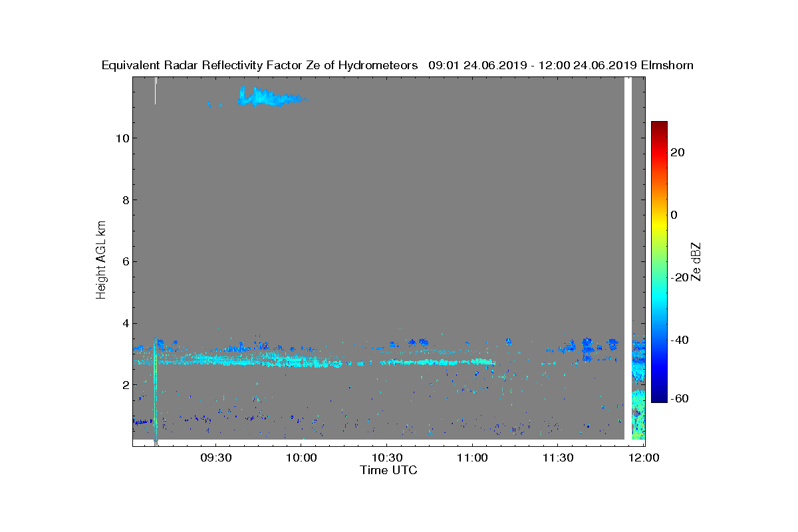Click the colorbar value -40

tap(679, 340)
